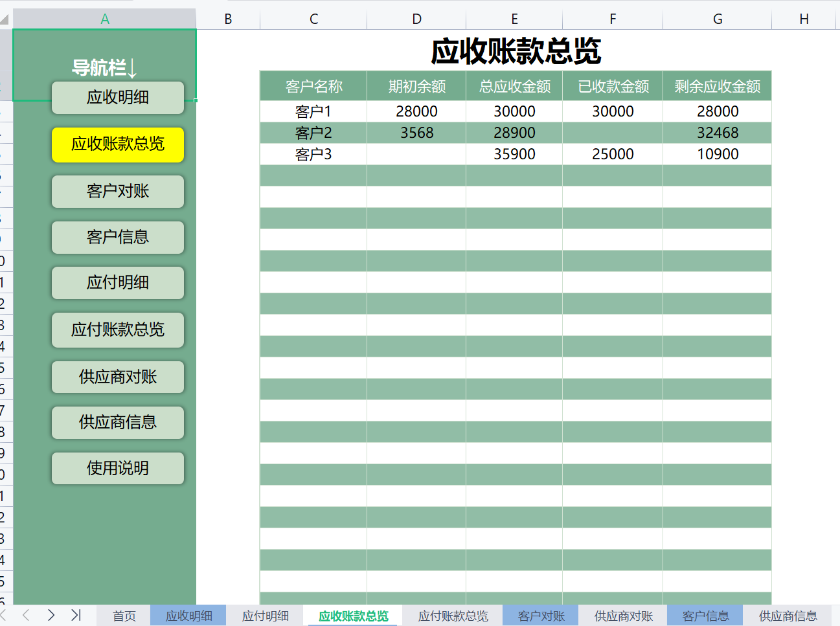Open 供应商信息 from the navigation bar
840x626 pixels.
point(117,422)
